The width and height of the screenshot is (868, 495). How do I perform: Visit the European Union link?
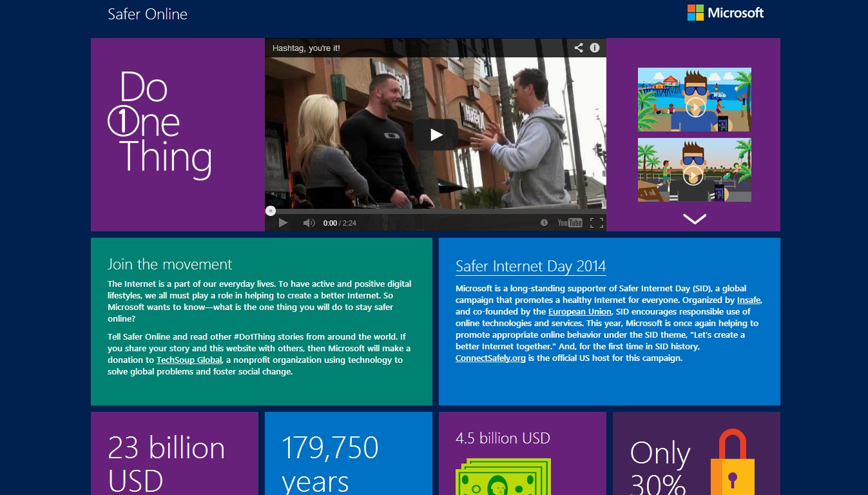581,312
